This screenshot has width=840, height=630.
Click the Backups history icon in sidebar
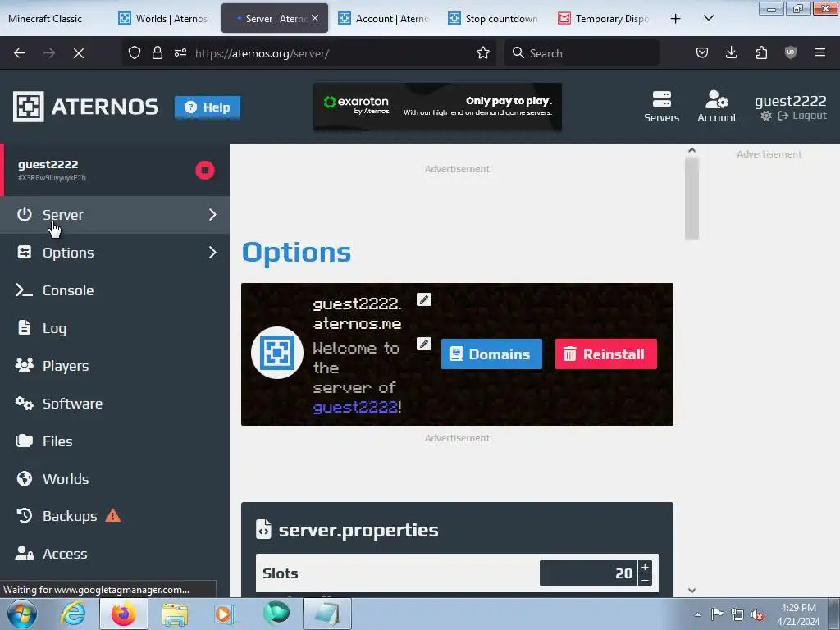pos(24,515)
